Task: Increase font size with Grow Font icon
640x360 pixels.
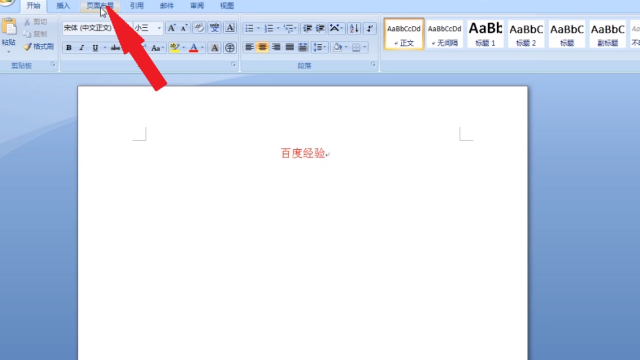Action: pyautogui.click(x=171, y=28)
